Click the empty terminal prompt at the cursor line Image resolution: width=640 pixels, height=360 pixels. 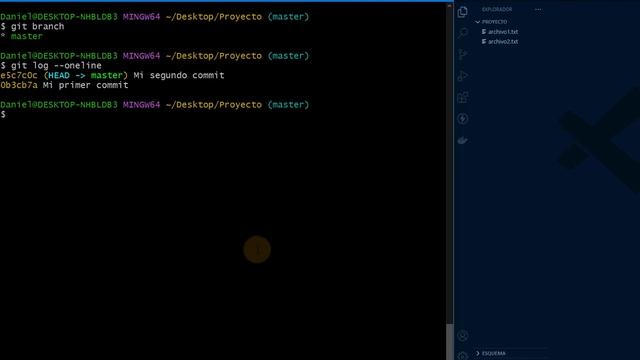pos(3,115)
